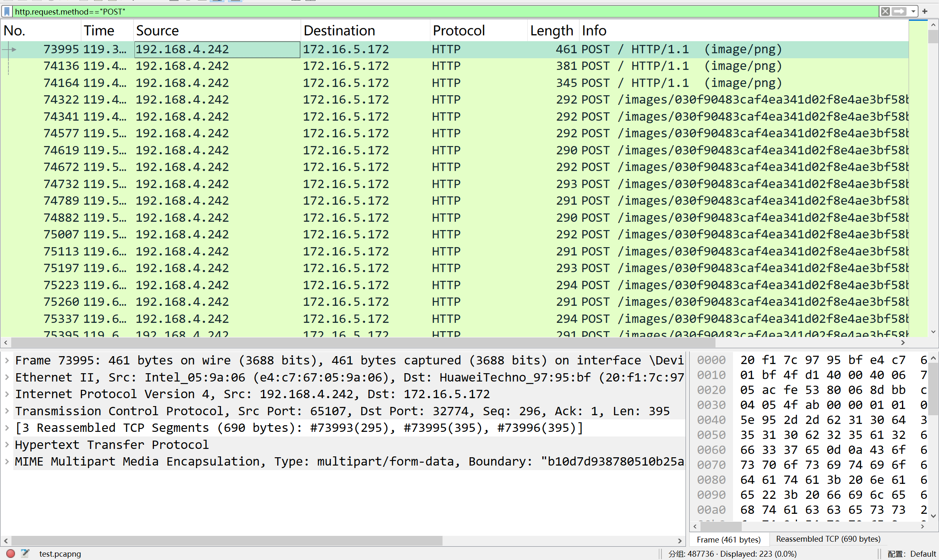
Task: Clear the display filter with X icon
Action: [885, 12]
